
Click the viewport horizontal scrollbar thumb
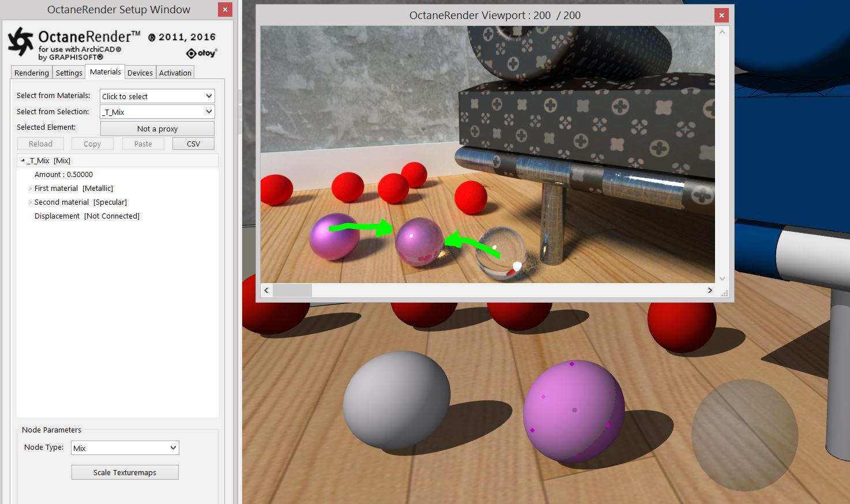point(292,291)
